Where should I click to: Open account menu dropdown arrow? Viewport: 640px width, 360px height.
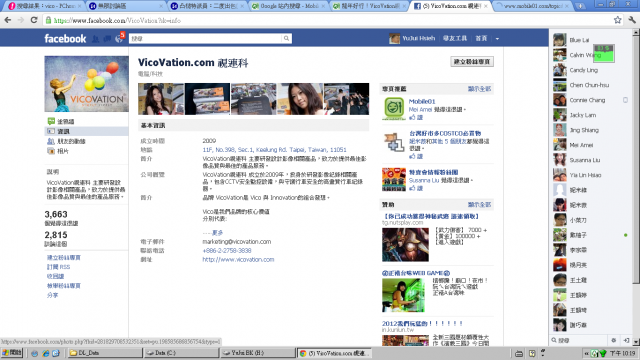tap(497, 39)
